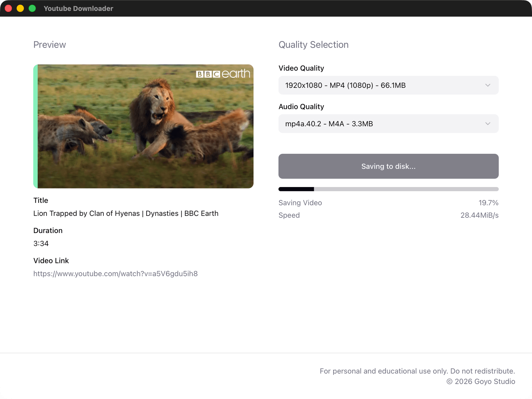Click the green zoom traffic light button

click(32, 8)
